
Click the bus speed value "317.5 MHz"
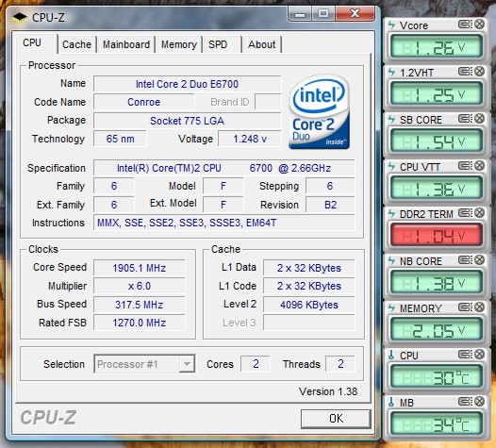click(x=140, y=305)
